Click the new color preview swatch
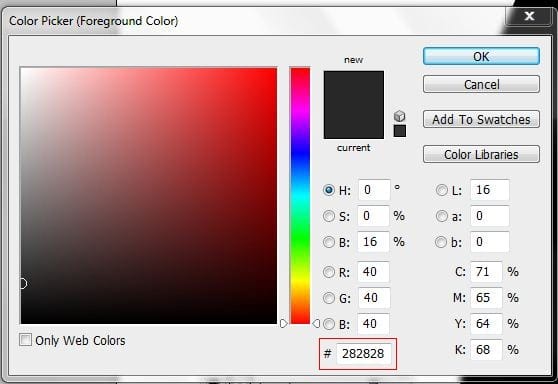The width and height of the screenshot is (558, 384). [354, 88]
